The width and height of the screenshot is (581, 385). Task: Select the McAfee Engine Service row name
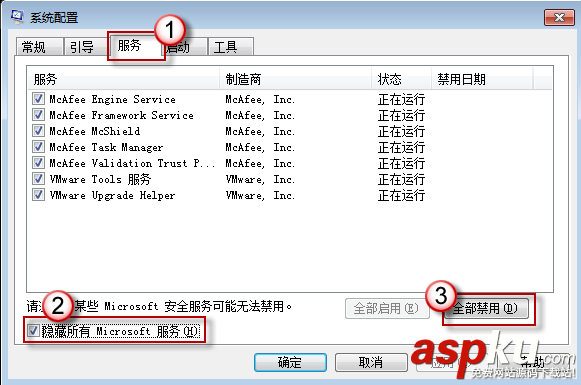point(113,99)
